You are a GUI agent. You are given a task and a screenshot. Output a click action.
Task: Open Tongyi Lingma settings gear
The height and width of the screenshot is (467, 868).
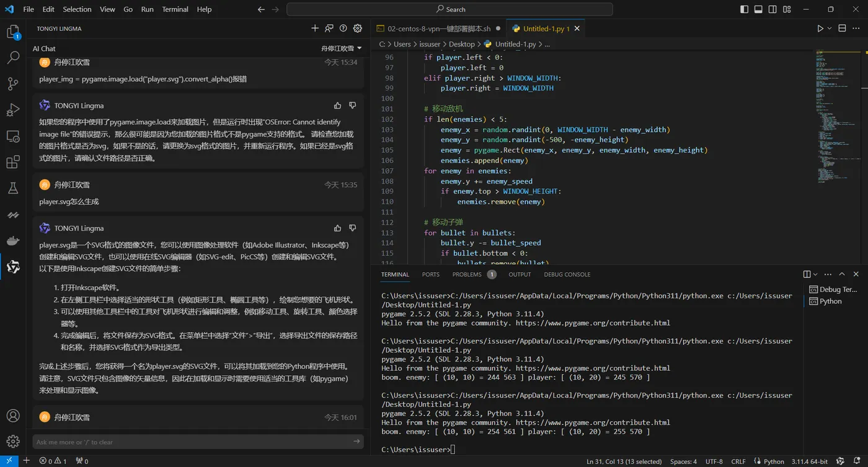coord(358,29)
